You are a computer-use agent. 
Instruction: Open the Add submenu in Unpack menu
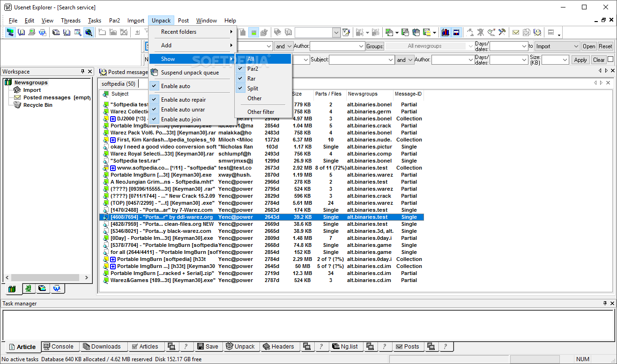[193, 45]
